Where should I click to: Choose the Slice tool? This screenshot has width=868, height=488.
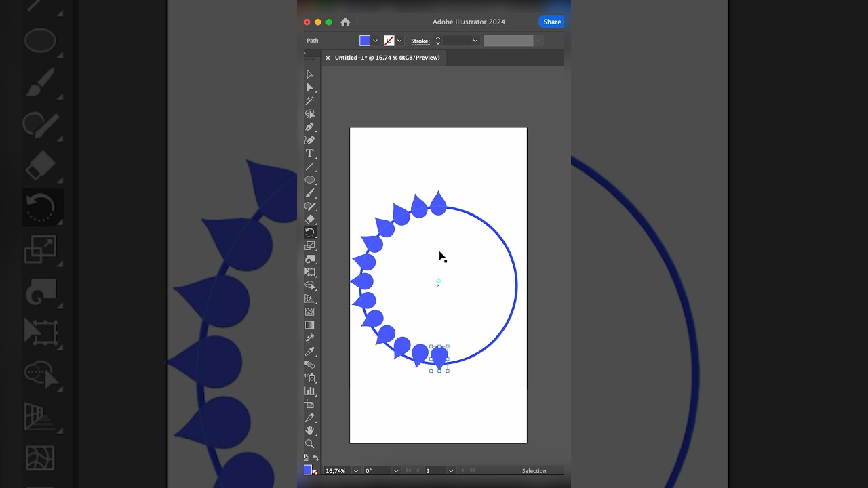310,418
